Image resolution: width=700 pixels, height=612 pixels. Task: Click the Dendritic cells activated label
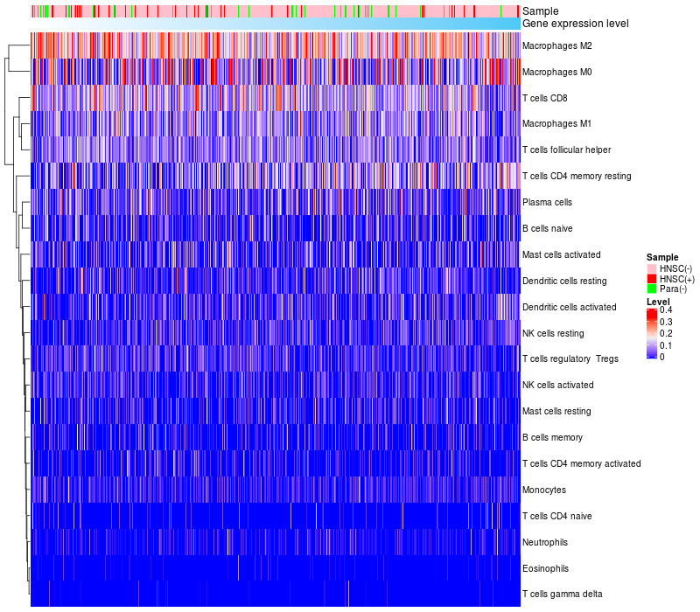[x=569, y=307]
